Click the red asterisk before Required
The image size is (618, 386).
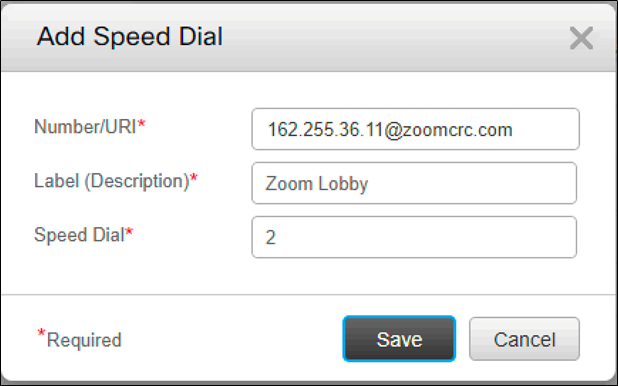[x=41, y=333]
